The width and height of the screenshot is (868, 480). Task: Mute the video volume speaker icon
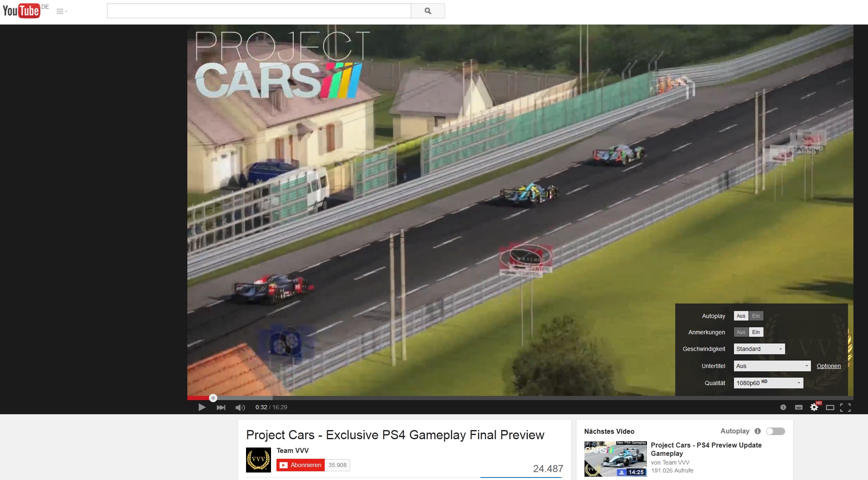pos(240,407)
